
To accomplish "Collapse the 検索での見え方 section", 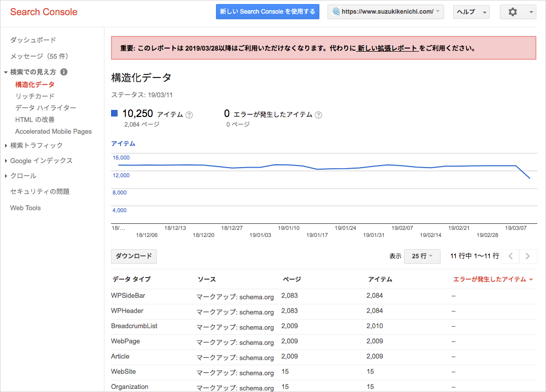I will 6,72.
